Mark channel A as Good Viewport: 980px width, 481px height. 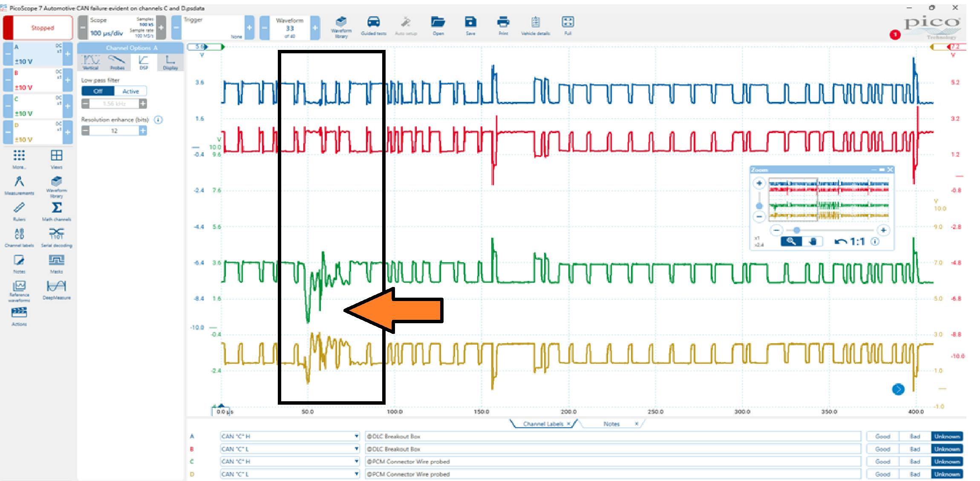(882, 436)
